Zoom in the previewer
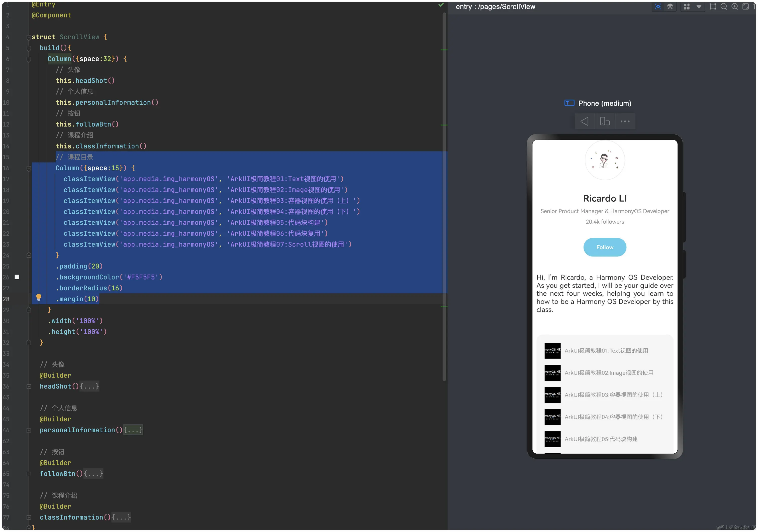 pyautogui.click(x=734, y=7)
